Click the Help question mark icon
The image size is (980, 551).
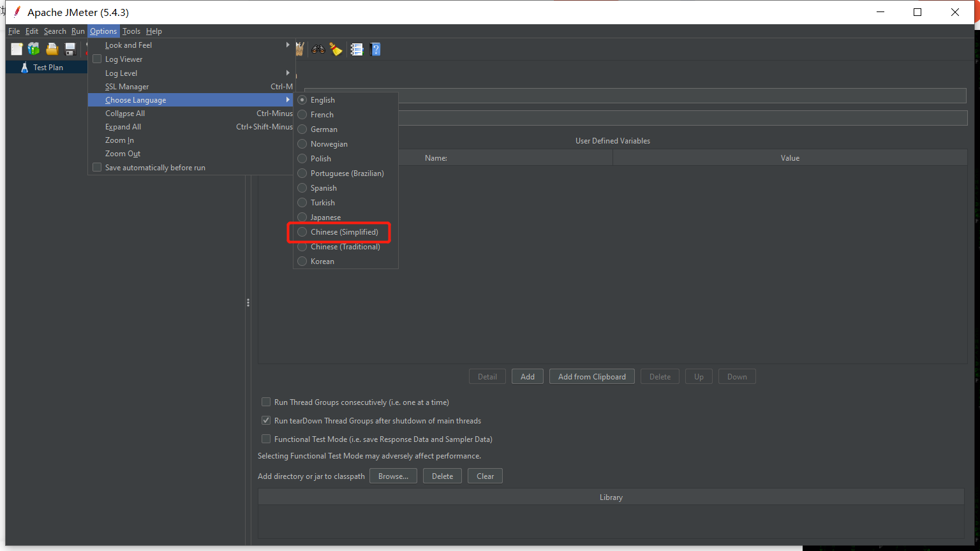click(x=375, y=49)
